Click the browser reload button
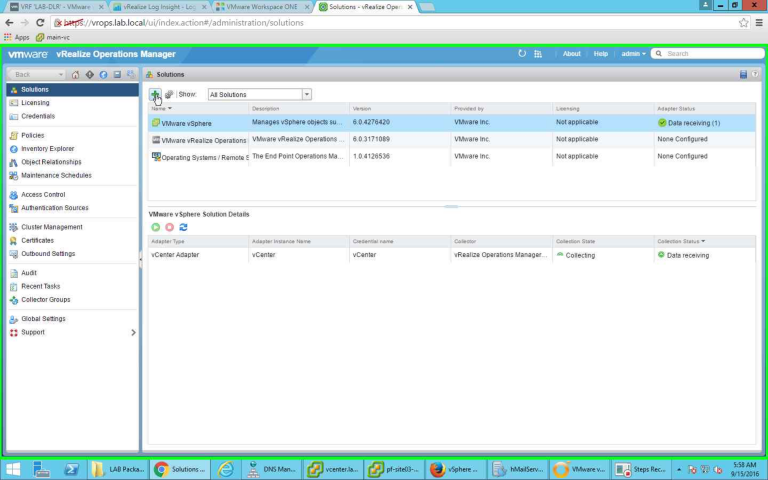This screenshot has width=768, height=480. click(40, 23)
